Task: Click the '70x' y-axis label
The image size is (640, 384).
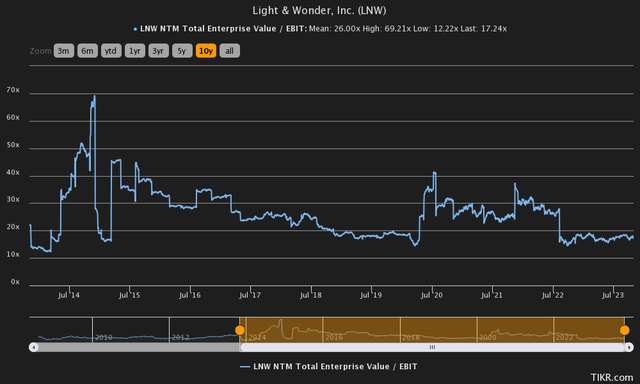Action: pos(13,90)
